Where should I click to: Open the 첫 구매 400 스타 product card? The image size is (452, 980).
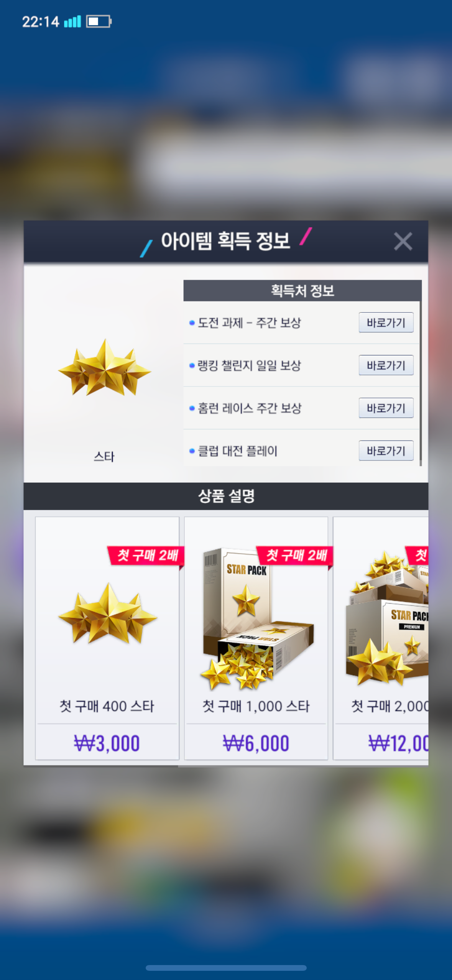(x=107, y=638)
